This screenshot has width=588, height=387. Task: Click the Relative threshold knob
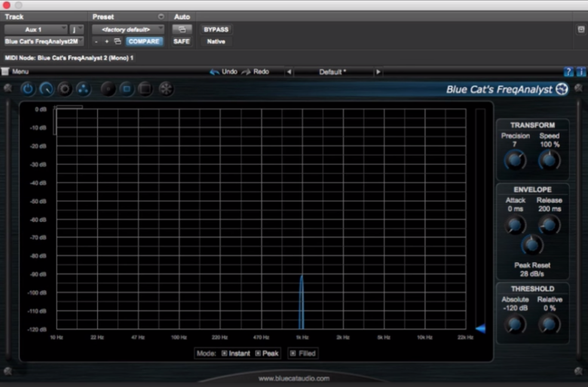pos(550,325)
